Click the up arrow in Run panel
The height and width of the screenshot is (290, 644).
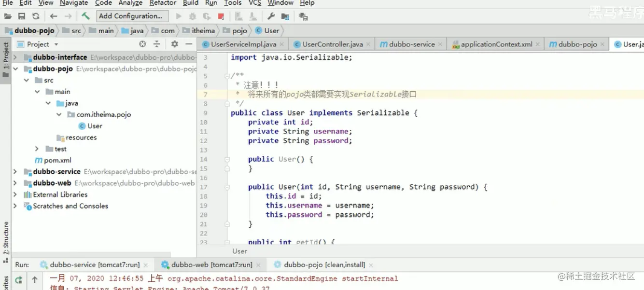(35, 279)
